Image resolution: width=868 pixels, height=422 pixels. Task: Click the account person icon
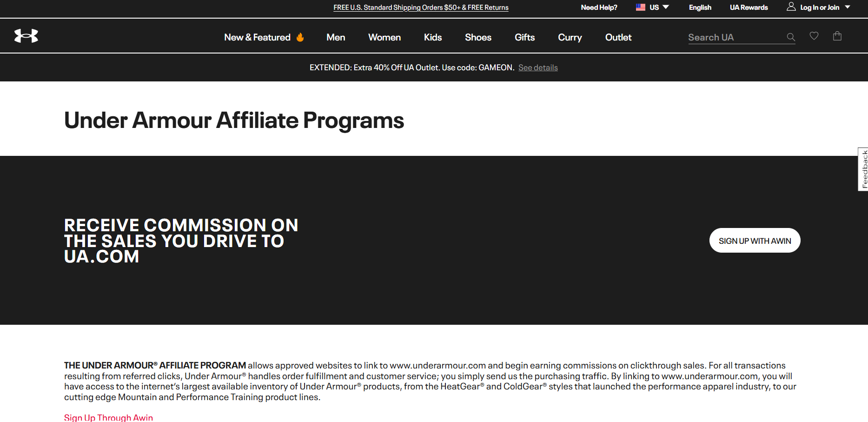point(791,6)
